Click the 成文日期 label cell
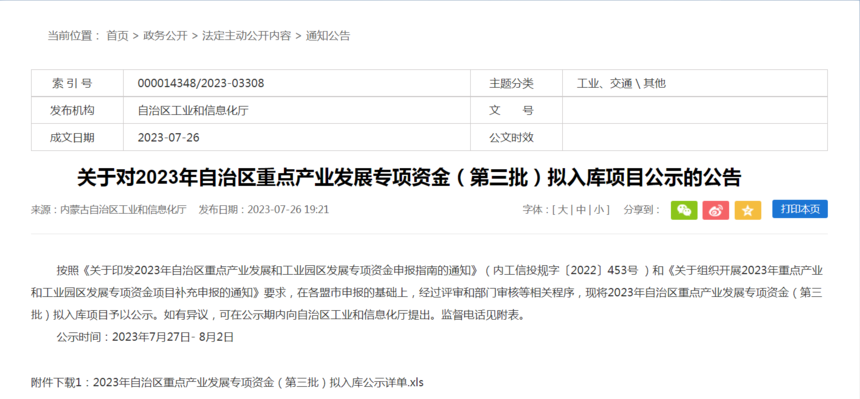The width and height of the screenshot is (860, 399). 77,137
